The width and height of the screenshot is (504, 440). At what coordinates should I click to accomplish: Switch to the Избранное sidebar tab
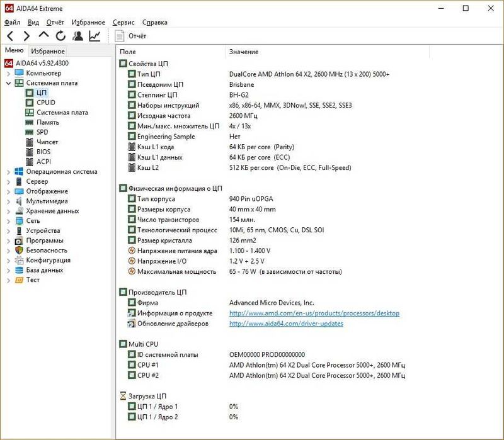click(x=48, y=51)
